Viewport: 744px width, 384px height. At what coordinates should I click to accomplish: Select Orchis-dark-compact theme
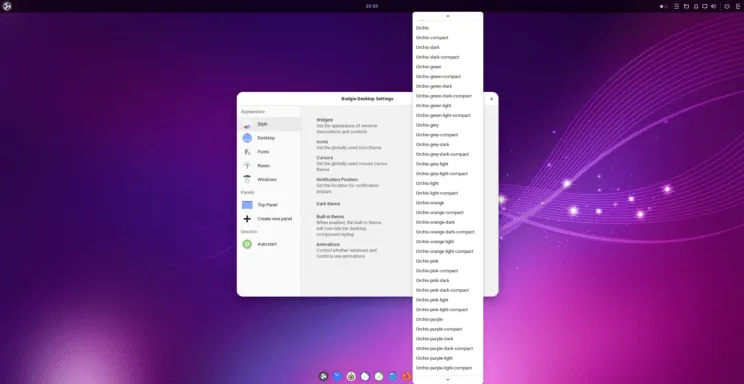(x=448, y=57)
